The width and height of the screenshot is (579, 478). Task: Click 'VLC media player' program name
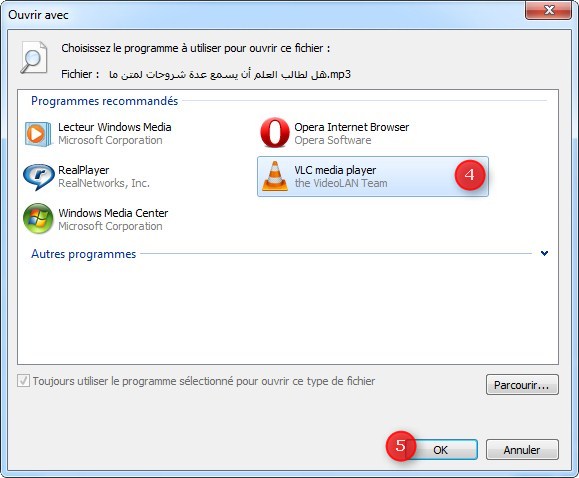tap(335, 170)
